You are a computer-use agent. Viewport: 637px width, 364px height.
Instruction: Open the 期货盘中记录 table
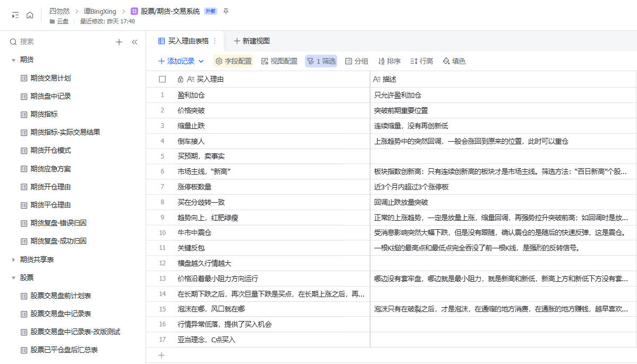(x=50, y=96)
